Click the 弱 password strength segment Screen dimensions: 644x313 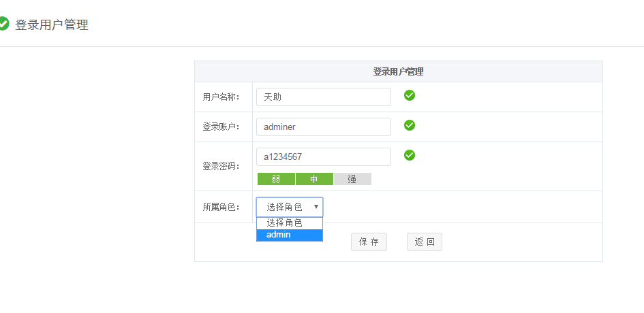[x=276, y=179]
